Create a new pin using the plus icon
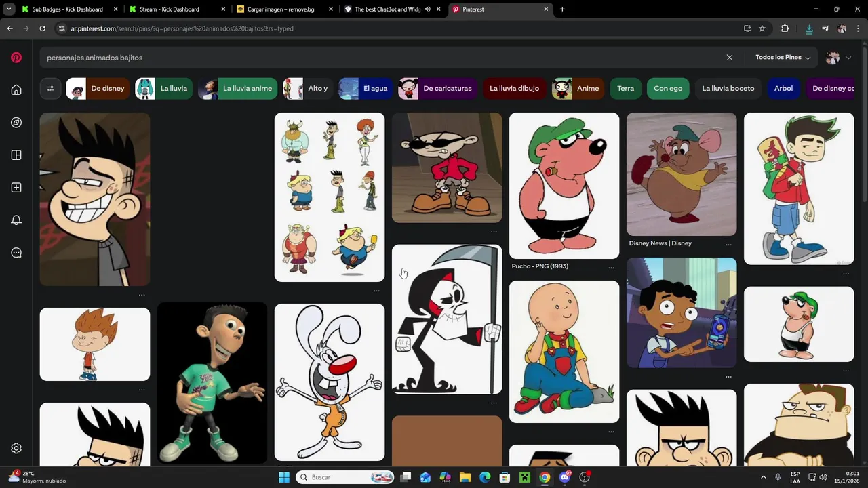The image size is (868, 488). (16, 188)
